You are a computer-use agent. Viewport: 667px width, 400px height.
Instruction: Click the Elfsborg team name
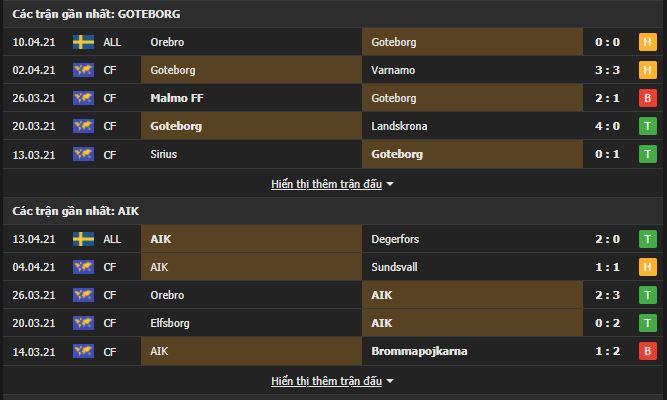(168, 323)
